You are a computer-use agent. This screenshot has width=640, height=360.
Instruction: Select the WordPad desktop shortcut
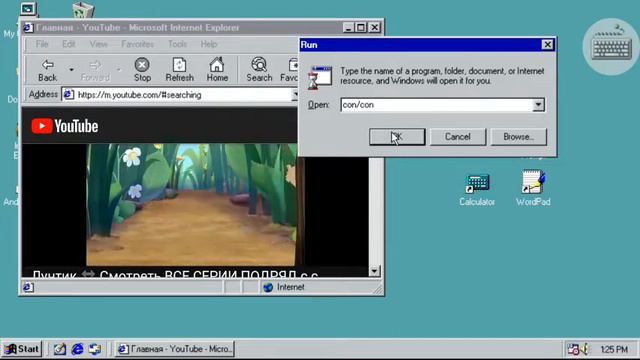(533, 189)
